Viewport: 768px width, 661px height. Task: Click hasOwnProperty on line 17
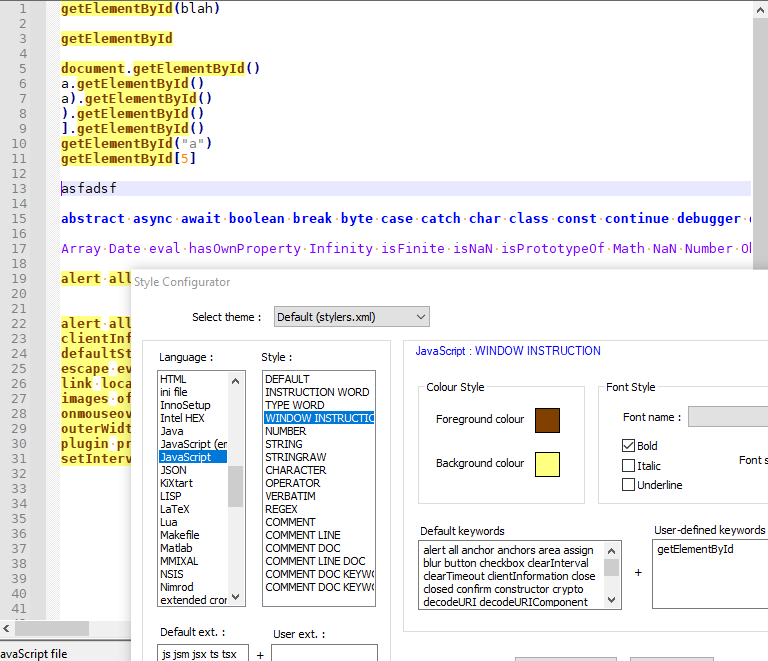pyautogui.click(x=245, y=249)
